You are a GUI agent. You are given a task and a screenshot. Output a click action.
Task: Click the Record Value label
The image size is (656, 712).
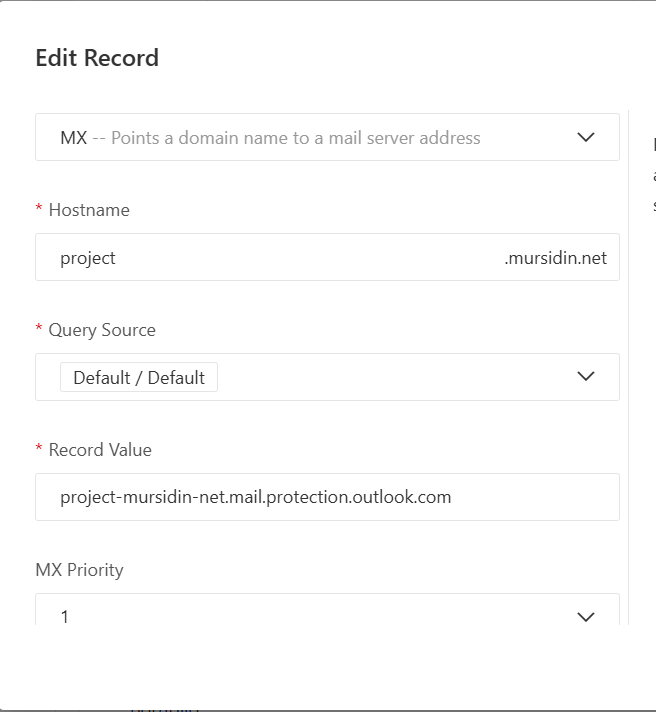100,450
